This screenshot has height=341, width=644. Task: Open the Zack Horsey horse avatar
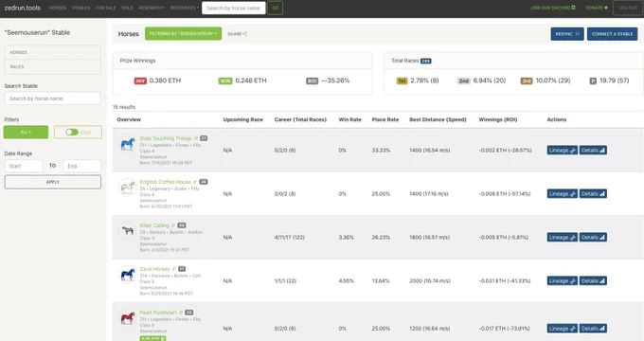pyautogui.click(x=127, y=275)
